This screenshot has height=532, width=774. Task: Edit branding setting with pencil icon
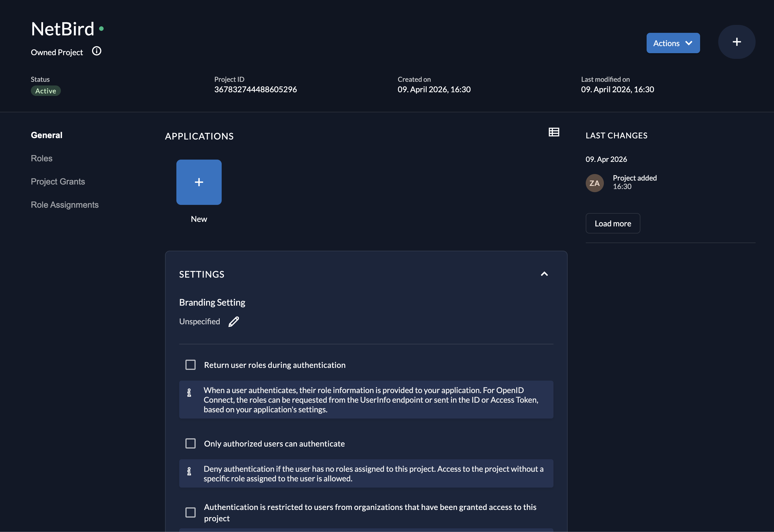(x=234, y=322)
